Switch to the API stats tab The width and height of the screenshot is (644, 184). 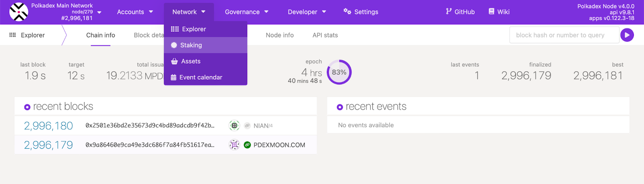click(x=325, y=35)
